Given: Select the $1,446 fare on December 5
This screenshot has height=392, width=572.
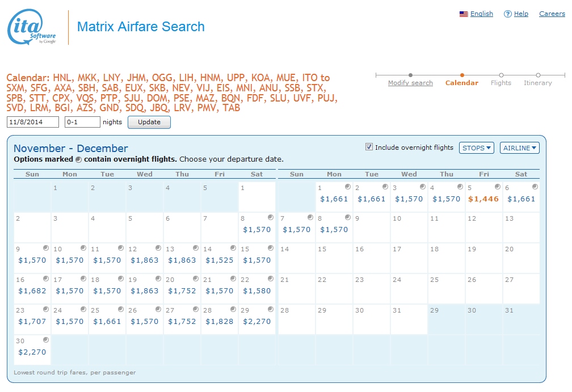Looking at the screenshot, I should coord(483,199).
